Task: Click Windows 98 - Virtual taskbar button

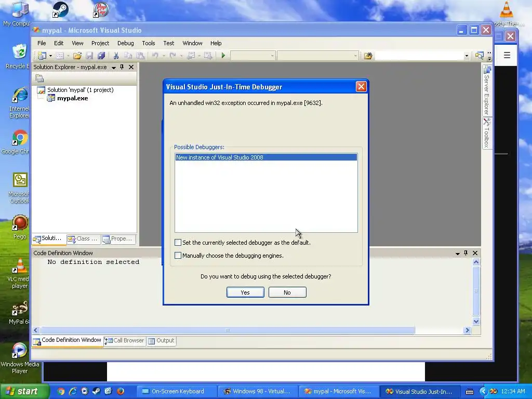Action: pos(257,392)
